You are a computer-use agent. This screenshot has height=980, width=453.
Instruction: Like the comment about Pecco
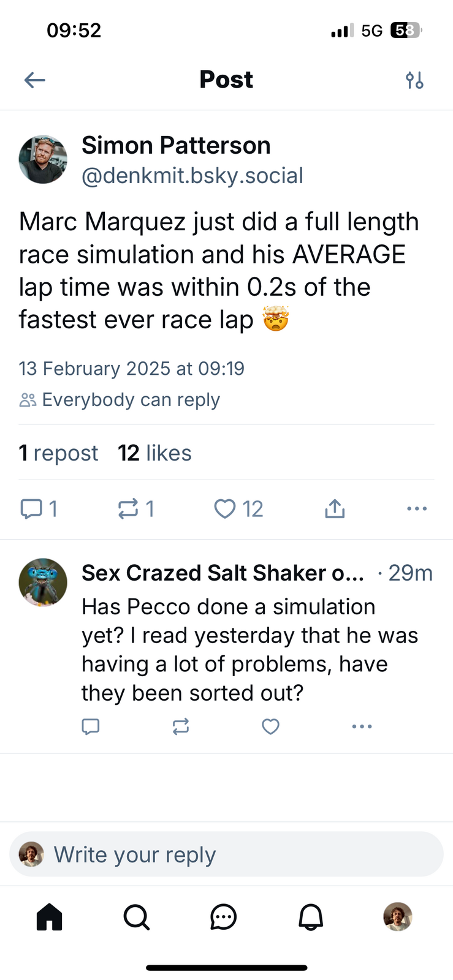(x=270, y=726)
